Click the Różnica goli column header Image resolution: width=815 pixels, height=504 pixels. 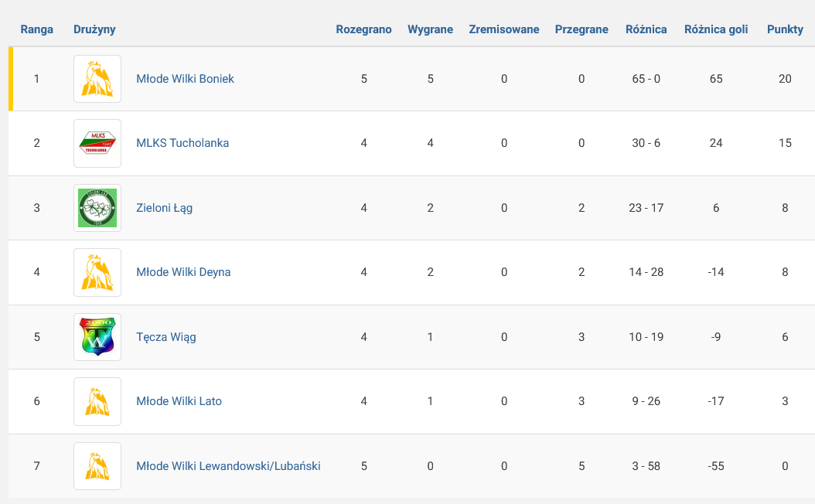coord(716,29)
